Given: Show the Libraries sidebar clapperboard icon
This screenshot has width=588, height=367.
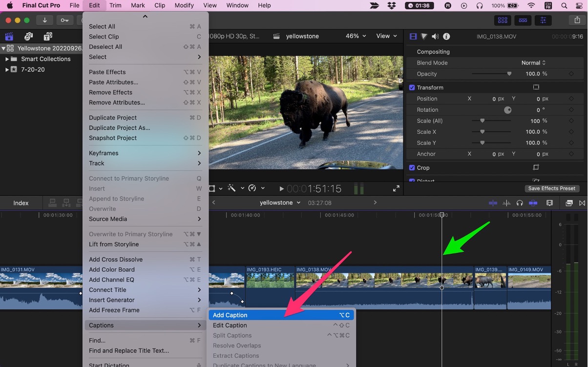Looking at the screenshot, I should 9,37.
